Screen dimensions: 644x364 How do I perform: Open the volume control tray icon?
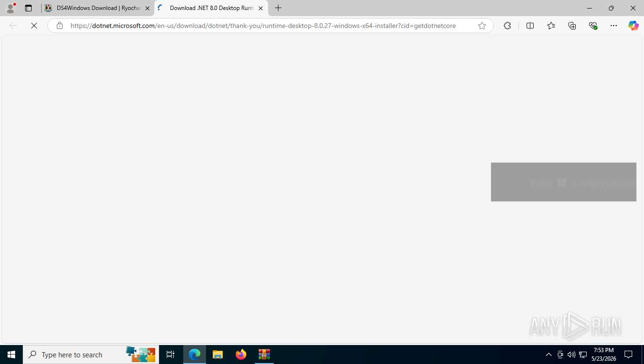(572, 355)
